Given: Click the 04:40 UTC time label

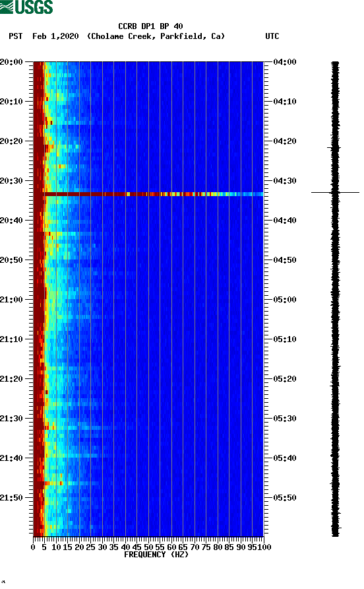Looking at the screenshot, I should pos(285,221).
